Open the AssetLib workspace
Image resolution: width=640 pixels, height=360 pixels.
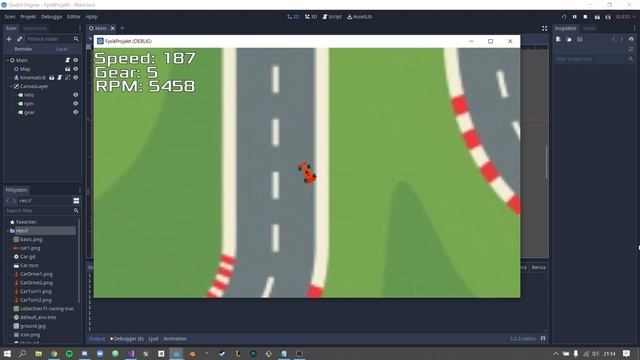(x=360, y=17)
